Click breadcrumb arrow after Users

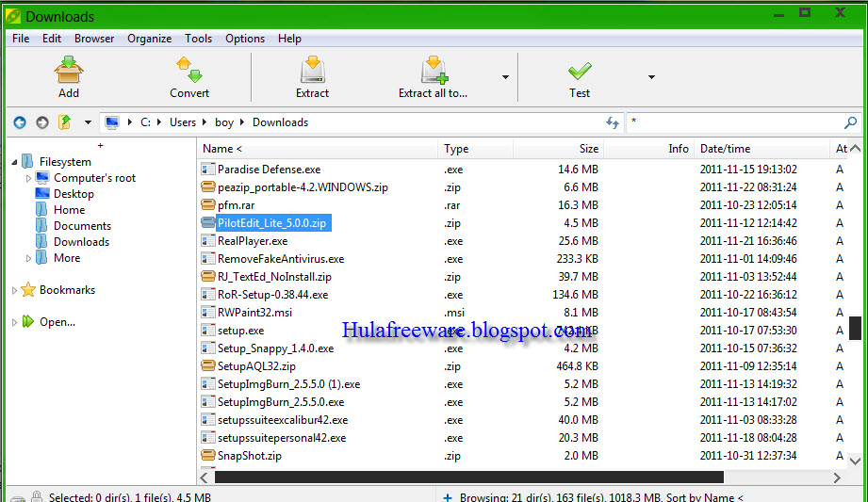point(205,122)
